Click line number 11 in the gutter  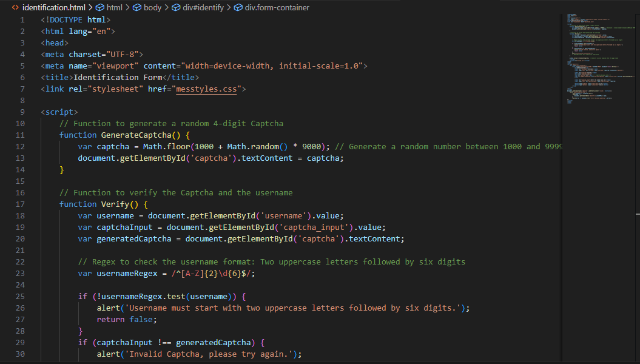point(20,135)
